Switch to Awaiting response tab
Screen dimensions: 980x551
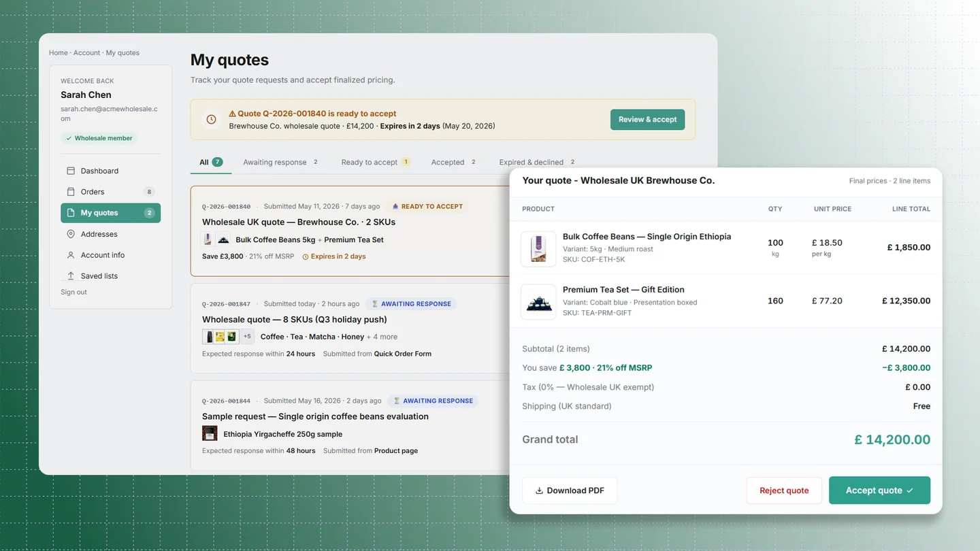pos(280,162)
